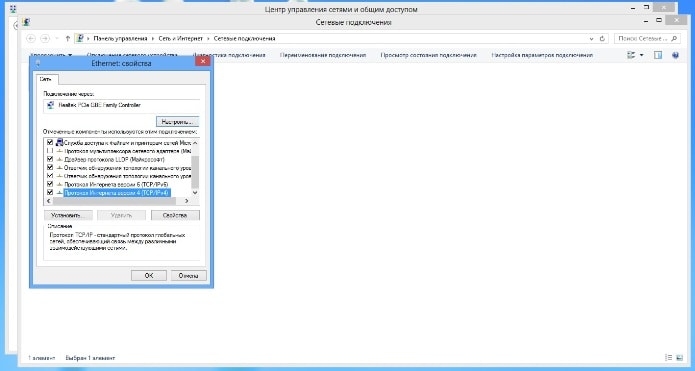Open adapter settings with Настроить button
The image size is (695, 371).
(x=177, y=121)
